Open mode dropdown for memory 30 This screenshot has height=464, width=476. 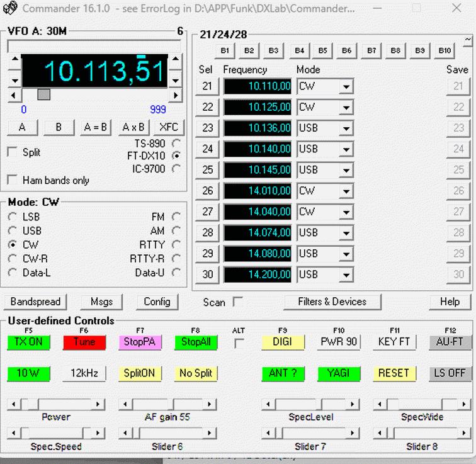click(346, 275)
